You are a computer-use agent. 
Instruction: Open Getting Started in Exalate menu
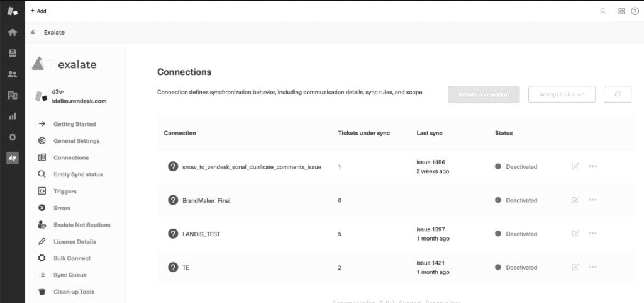point(74,124)
